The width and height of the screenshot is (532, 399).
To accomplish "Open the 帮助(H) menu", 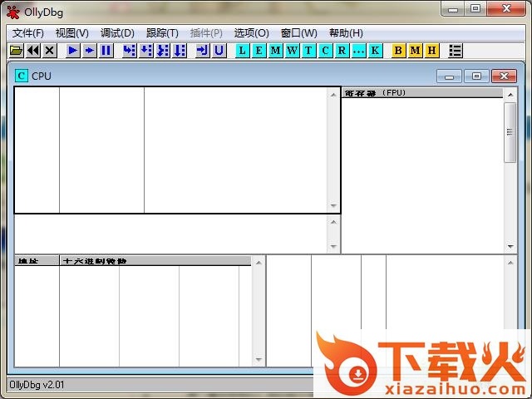I will tap(346, 33).
